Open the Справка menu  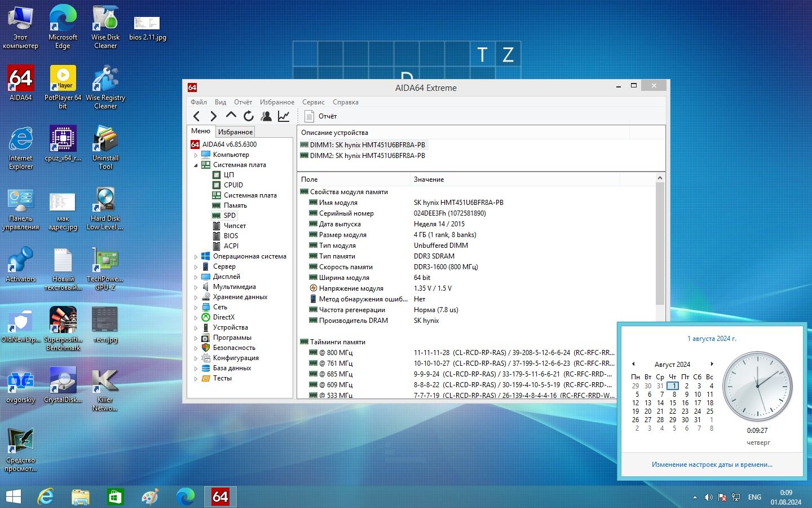[345, 102]
